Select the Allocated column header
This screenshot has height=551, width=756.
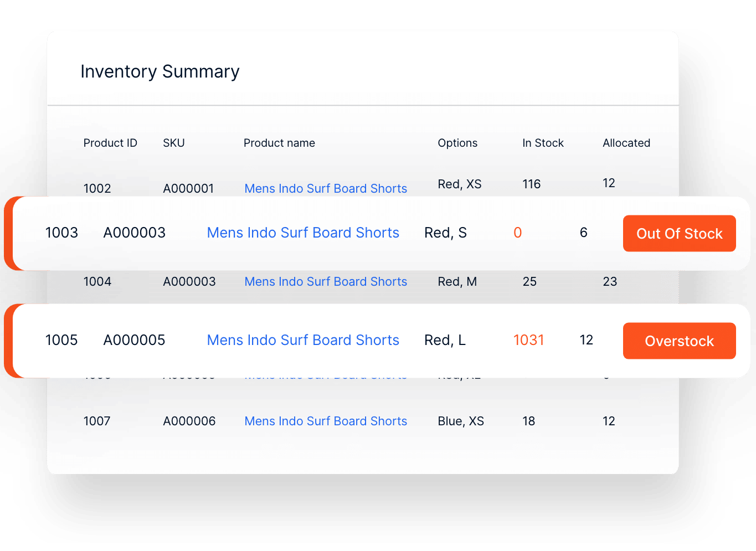tap(626, 143)
